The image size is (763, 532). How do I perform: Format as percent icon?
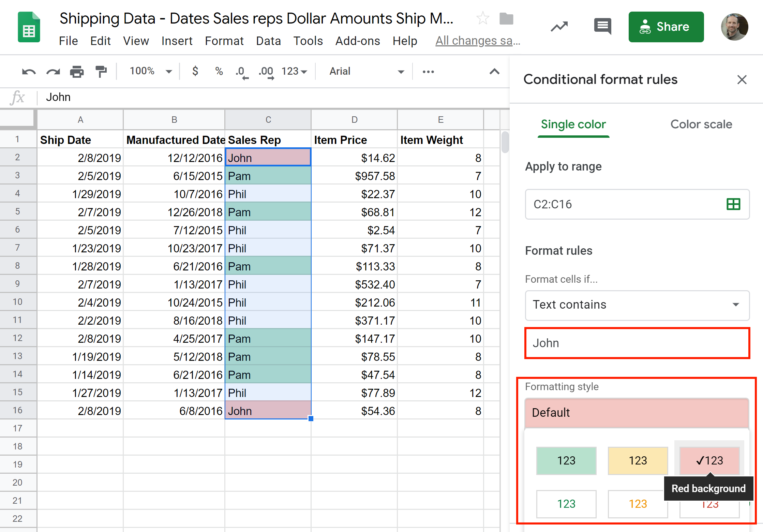click(x=219, y=71)
